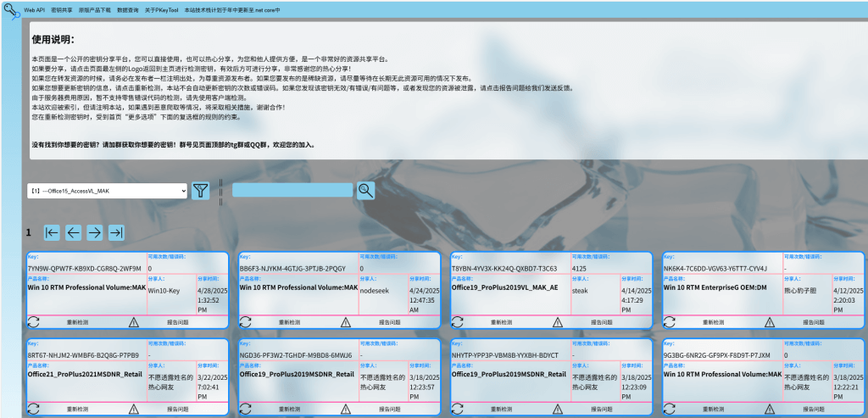Open the Web API menu item
This screenshot has width=868, height=418.
coord(35,8)
